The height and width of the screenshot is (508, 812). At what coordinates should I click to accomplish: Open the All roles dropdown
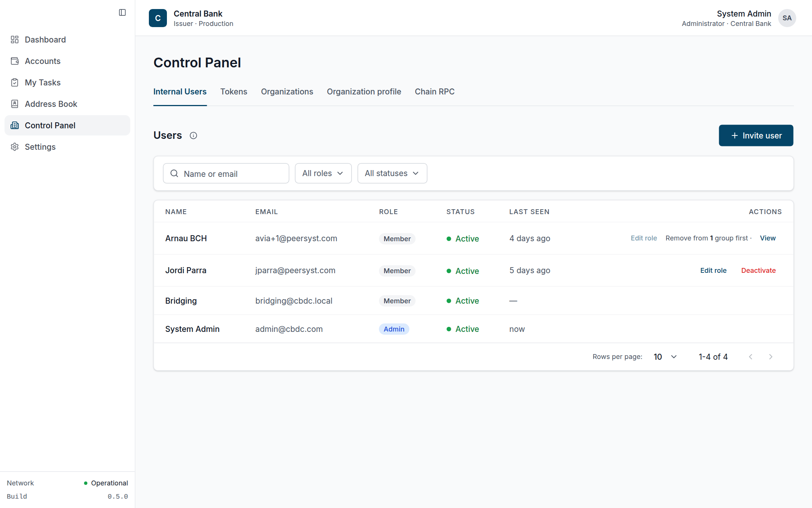pyautogui.click(x=323, y=173)
